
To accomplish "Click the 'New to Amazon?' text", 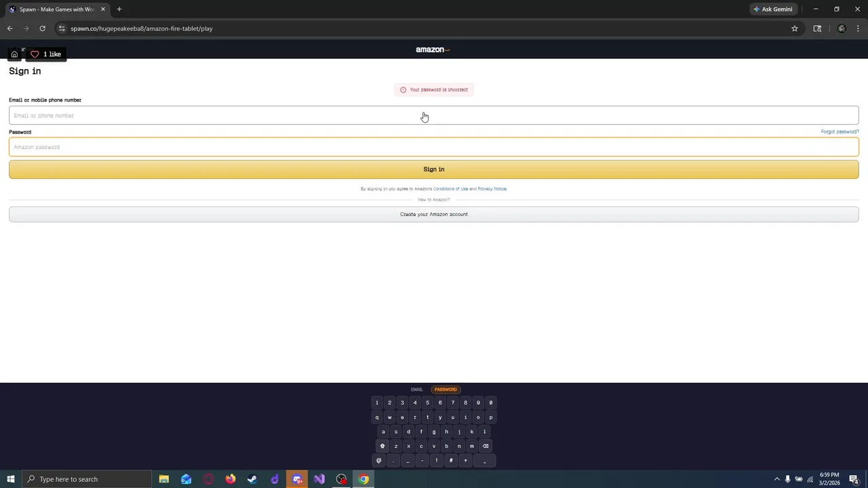I will coord(434,200).
